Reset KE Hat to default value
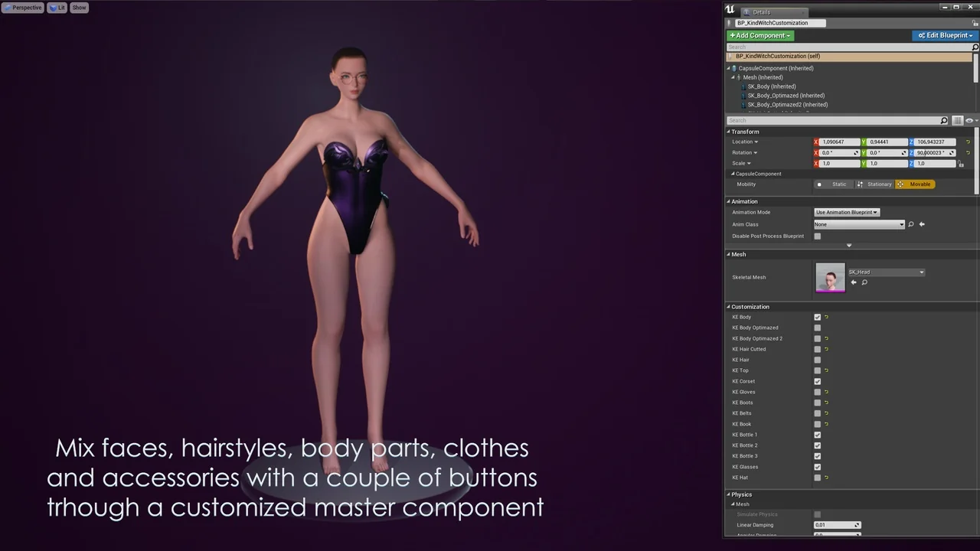 click(x=826, y=478)
